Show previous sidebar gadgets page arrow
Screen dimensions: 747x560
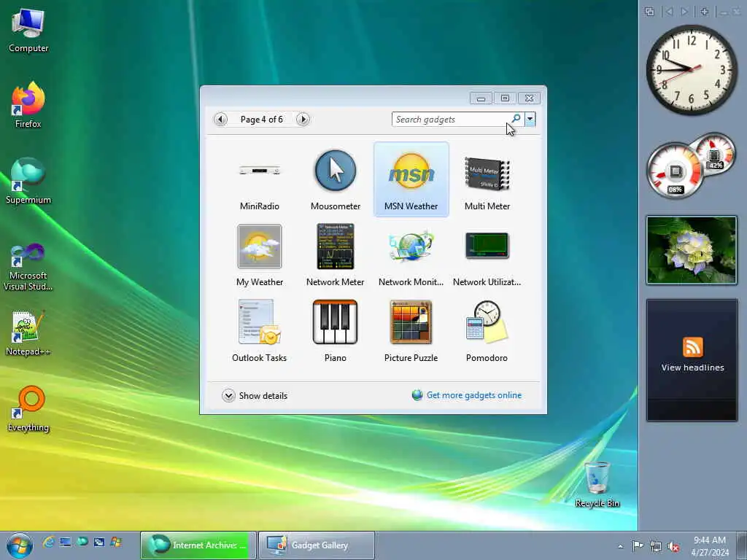pos(670,12)
